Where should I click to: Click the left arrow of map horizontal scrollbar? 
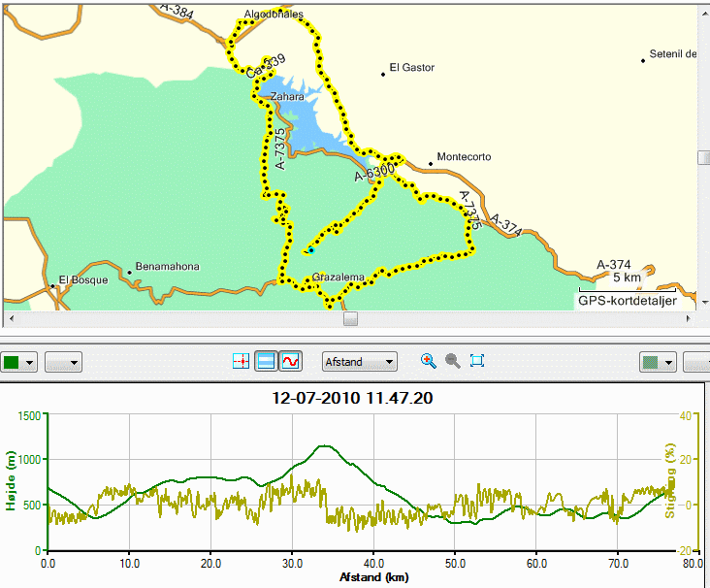(x=12, y=318)
